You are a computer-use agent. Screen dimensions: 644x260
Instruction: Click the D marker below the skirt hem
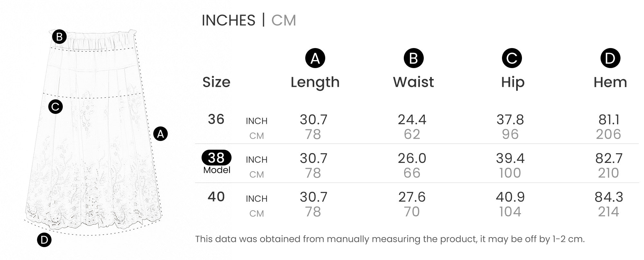pyautogui.click(x=44, y=240)
